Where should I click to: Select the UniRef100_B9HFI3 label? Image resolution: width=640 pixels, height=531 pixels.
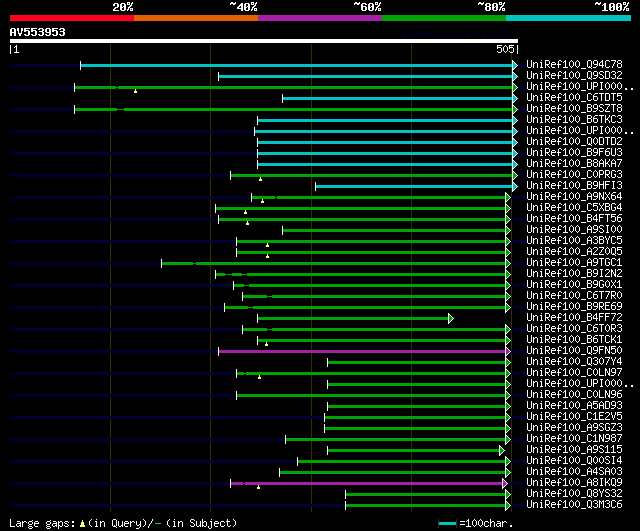(574, 186)
